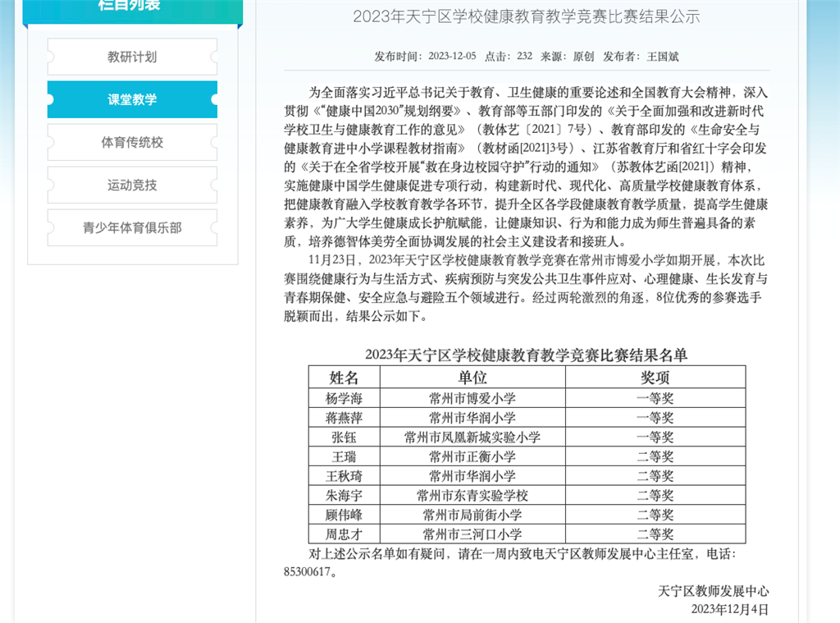840x623 pixels.
Task: Click the article title 2023年天宁区学校健康教育教学竞赛比赛结果公示
Action: (526, 16)
